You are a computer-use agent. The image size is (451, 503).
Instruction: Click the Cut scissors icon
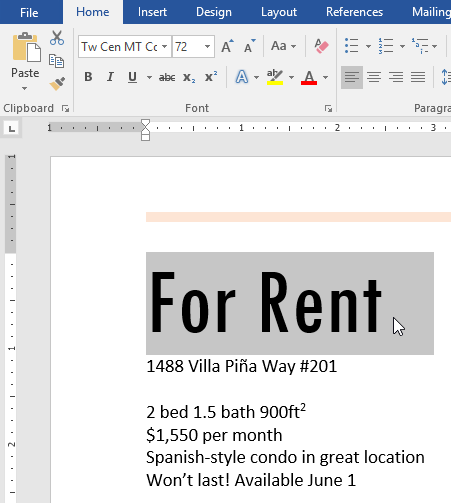(x=57, y=38)
